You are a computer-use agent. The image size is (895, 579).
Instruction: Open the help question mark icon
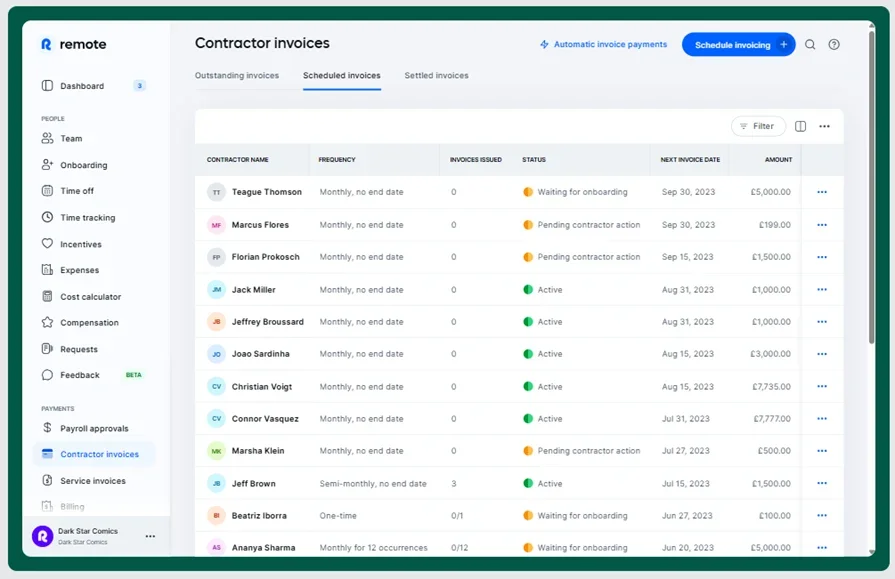(x=834, y=45)
